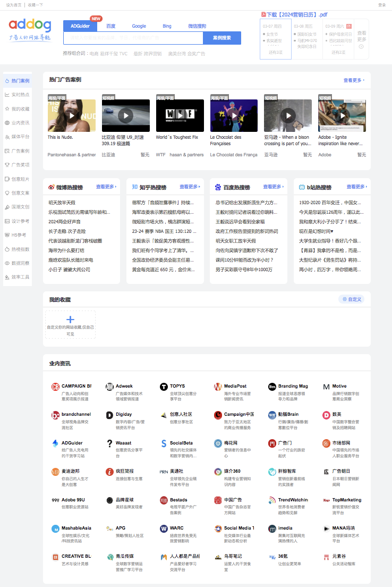This screenshot has height=587, width=392.
Task: Click 设为首页 at top left
Action: point(13,5)
